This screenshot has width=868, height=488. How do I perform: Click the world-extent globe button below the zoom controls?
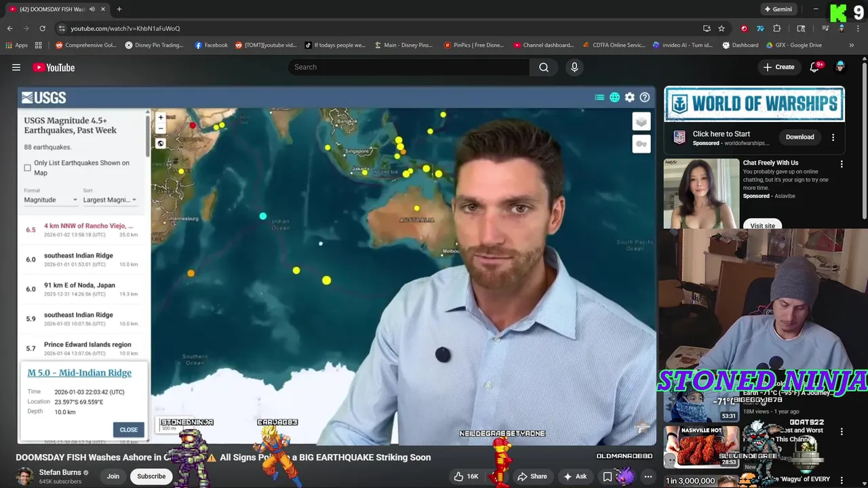point(161,143)
